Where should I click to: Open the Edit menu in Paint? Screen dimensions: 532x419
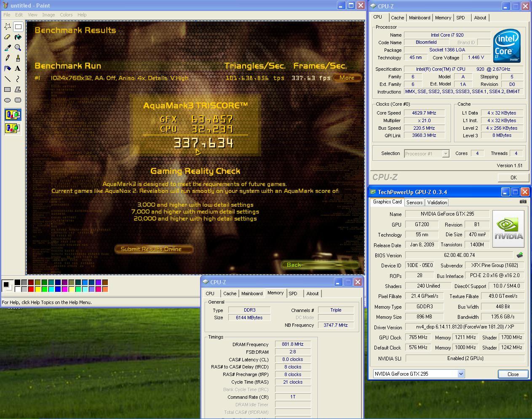pos(19,15)
